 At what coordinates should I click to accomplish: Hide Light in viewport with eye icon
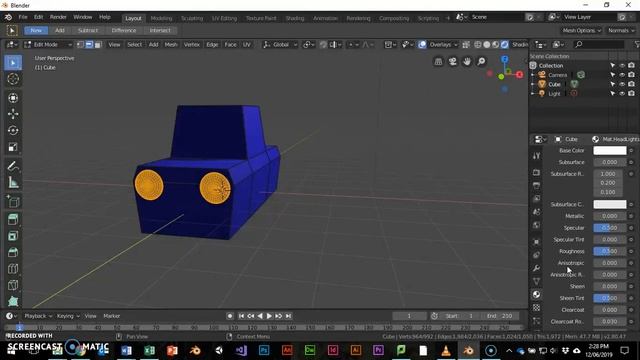tap(622, 93)
